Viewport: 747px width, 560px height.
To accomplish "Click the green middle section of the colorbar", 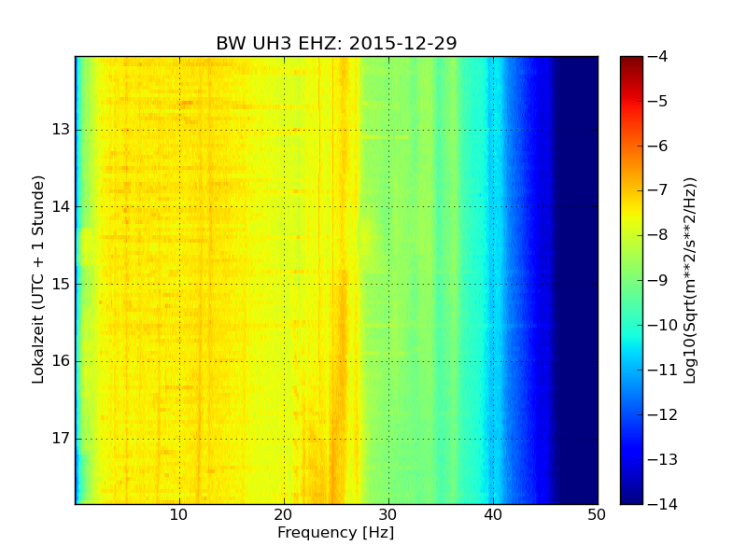I will pos(631,281).
